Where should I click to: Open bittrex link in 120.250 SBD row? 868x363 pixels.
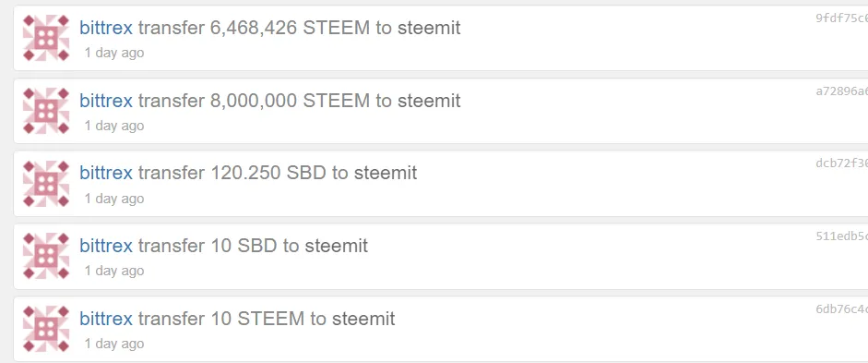[x=106, y=173]
